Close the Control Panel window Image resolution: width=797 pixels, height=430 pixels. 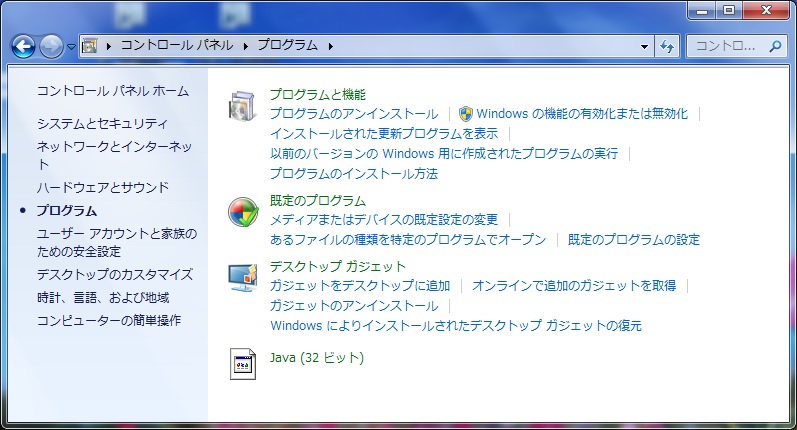[767, 10]
